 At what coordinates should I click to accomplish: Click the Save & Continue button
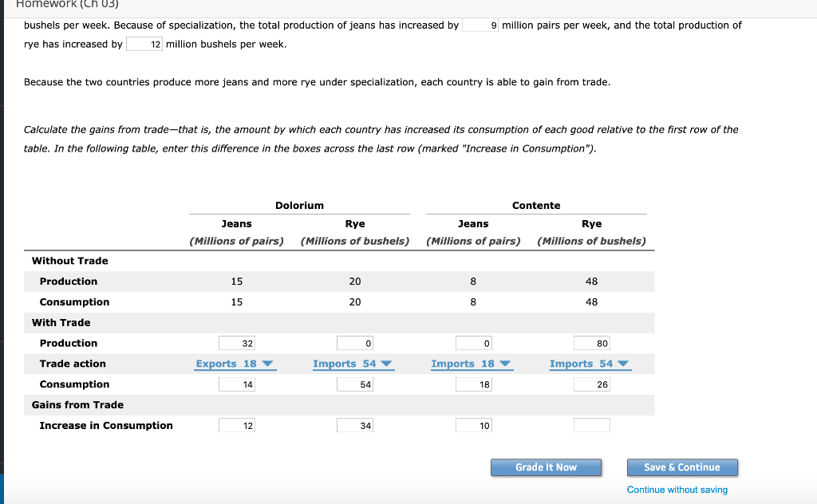[682, 467]
